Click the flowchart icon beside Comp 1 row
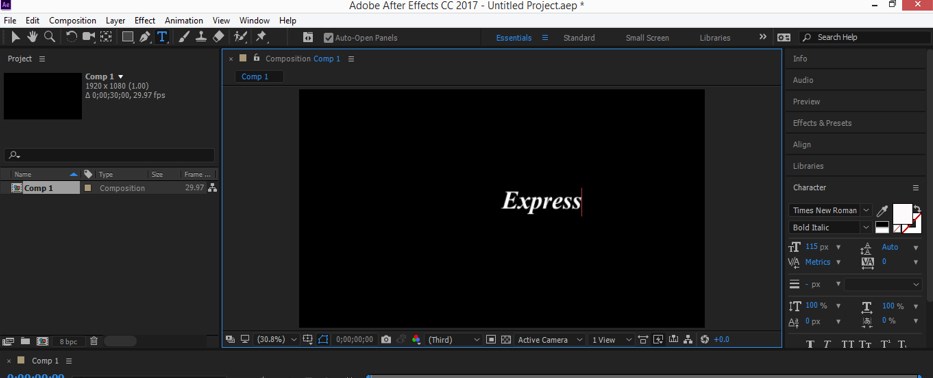The height and width of the screenshot is (378, 933). click(212, 188)
